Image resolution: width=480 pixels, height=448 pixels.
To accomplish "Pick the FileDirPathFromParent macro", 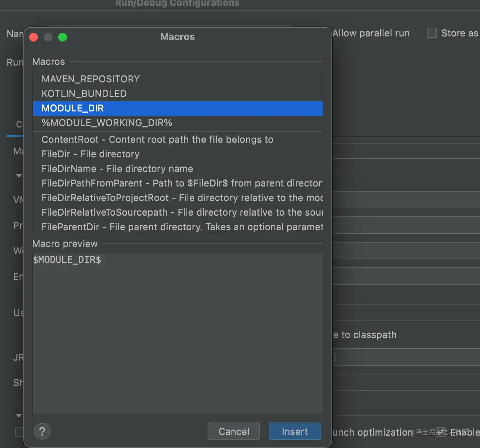I will tap(181, 183).
